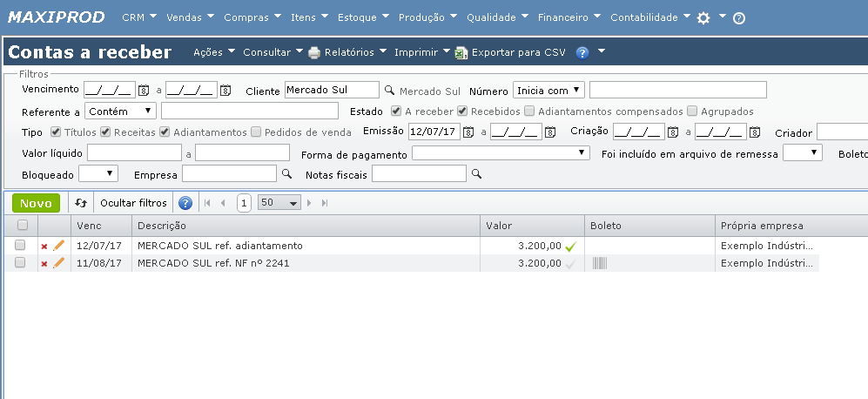Open the Forma de pagamento dropdown
Viewport: 868px width, 399px height.
pyautogui.click(x=501, y=153)
